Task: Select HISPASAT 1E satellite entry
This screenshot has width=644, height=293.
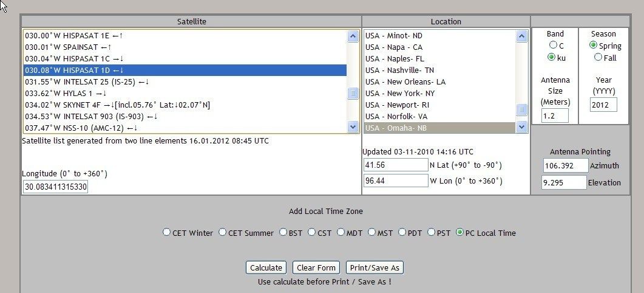Action: pyautogui.click(x=185, y=36)
